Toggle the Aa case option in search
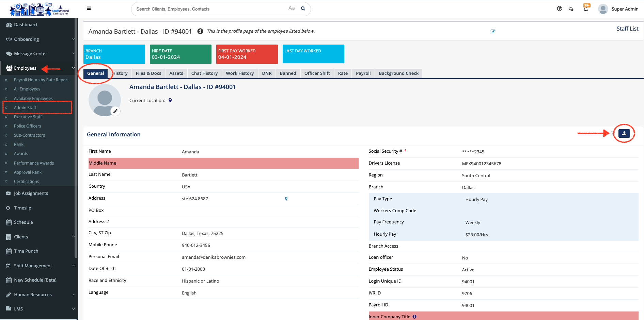644x320 pixels. 292,8
